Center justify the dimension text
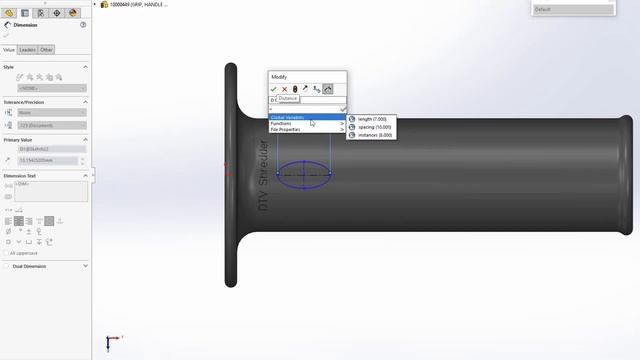The width and height of the screenshot is (640, 360). [x=19, y=221]
